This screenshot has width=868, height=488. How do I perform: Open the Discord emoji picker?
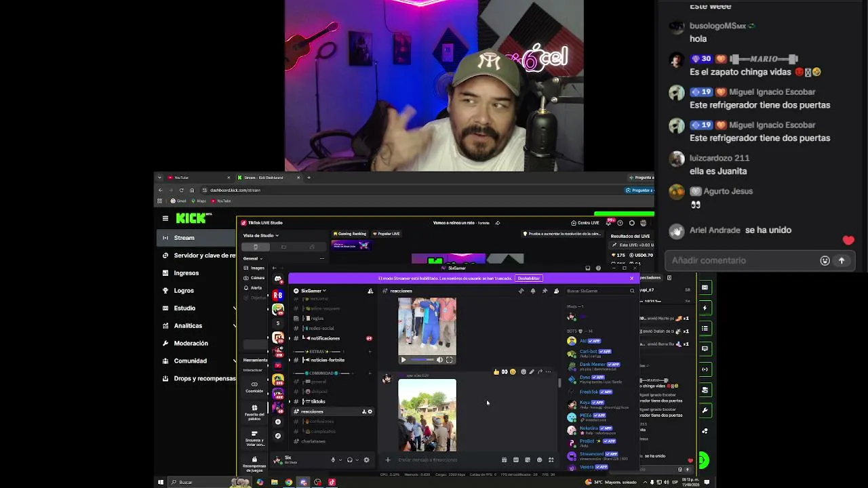(x=539, y=460)
